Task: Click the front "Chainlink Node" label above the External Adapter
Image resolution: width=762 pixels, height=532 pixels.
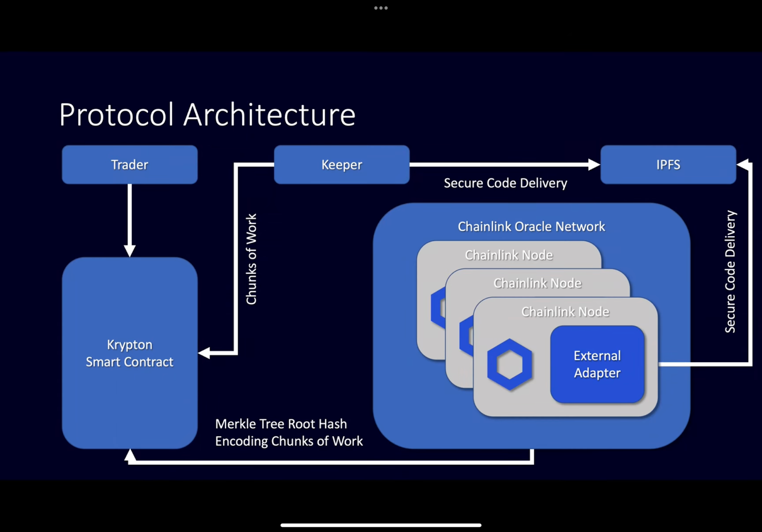Action: tap(565, 312)
